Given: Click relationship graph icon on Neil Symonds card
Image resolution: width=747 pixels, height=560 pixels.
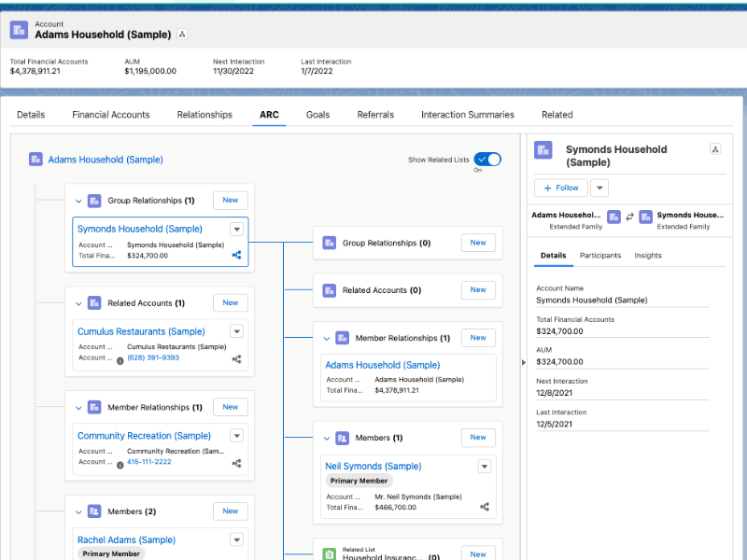Looking at the screenshot, I should (x=485, y=507).
